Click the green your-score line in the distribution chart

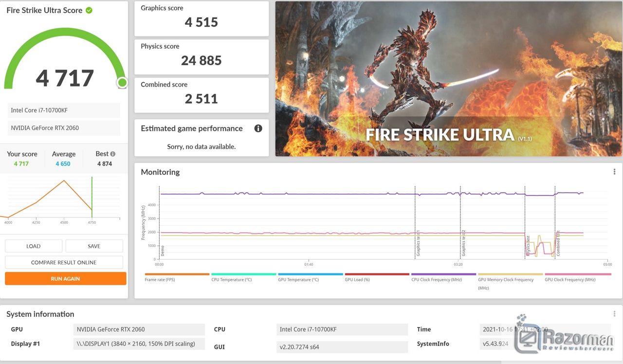tap(92, 197)
